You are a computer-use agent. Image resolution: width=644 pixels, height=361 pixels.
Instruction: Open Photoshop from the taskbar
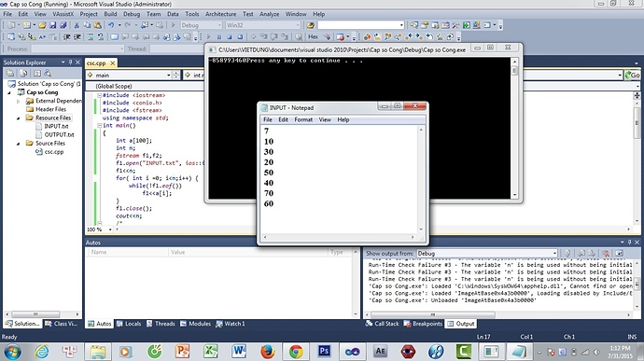[324, 352]
